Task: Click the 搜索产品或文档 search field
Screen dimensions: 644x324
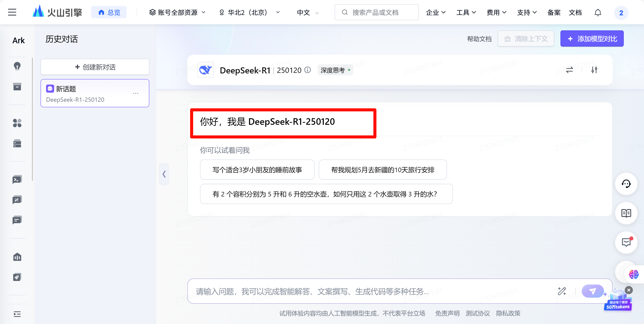Action: point(377,12)
